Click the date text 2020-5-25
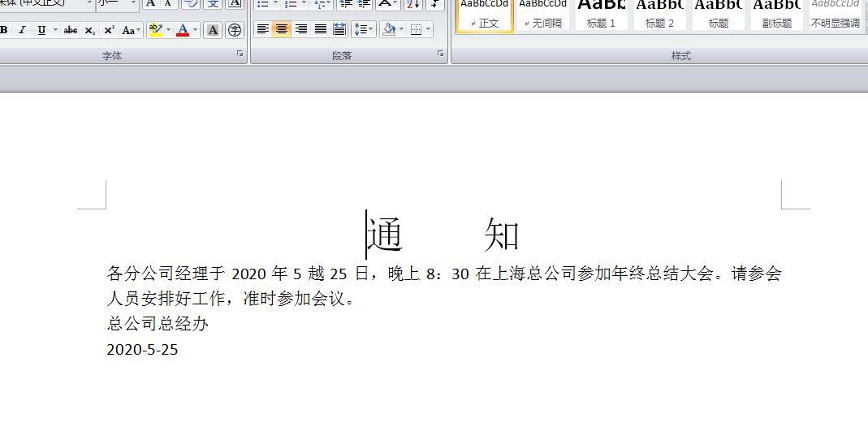 142,349
